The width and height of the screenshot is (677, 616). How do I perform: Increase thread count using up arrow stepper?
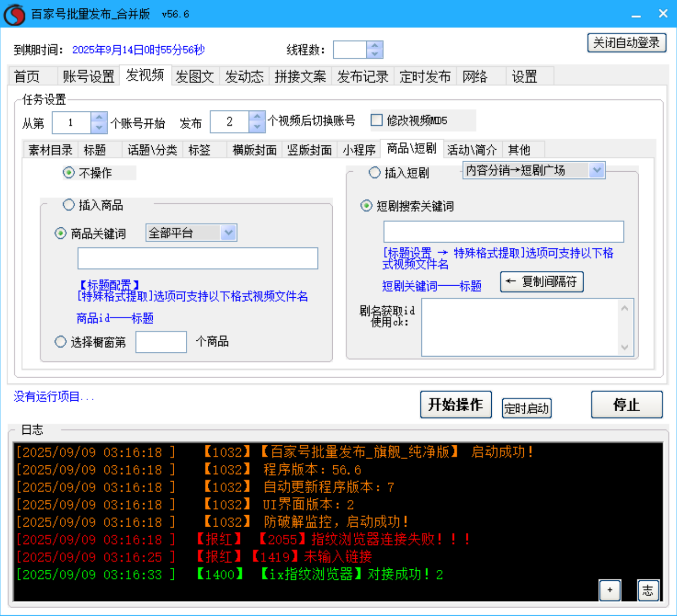[374, 46]
